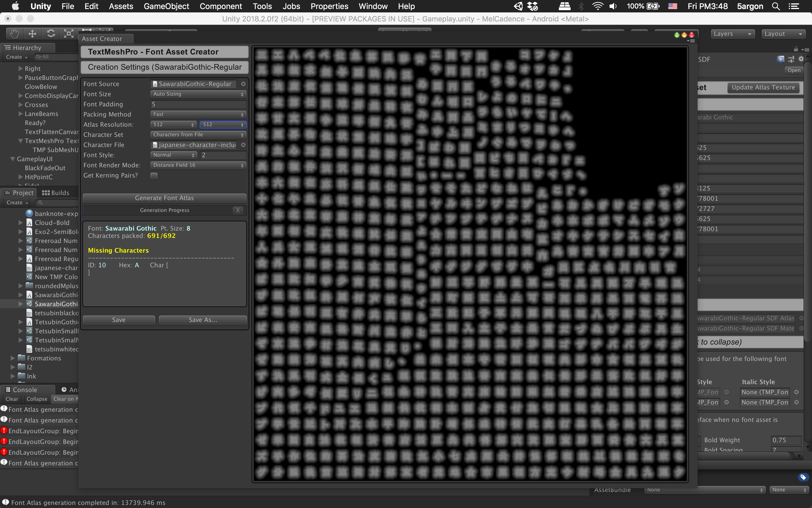Open inspector preset settings icon
Screen dimensions: 812x508
tap(791, 60)
